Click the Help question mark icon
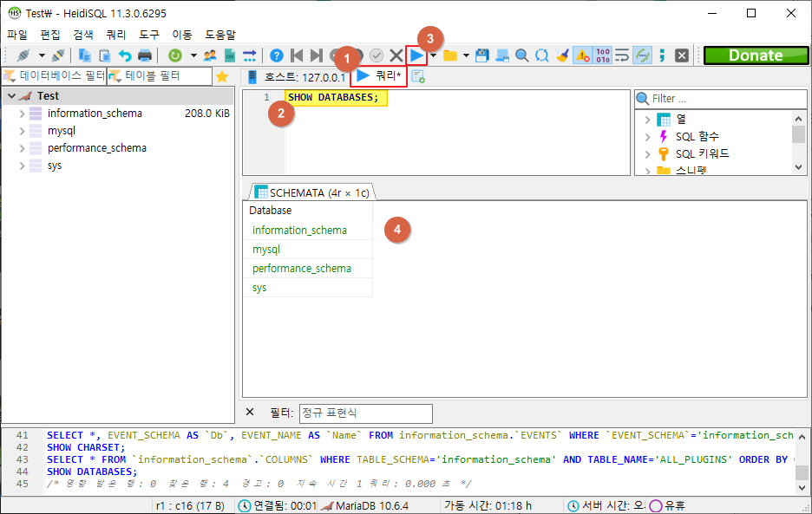812x514 pixels. pyautogui.click(x=277, y=55)
